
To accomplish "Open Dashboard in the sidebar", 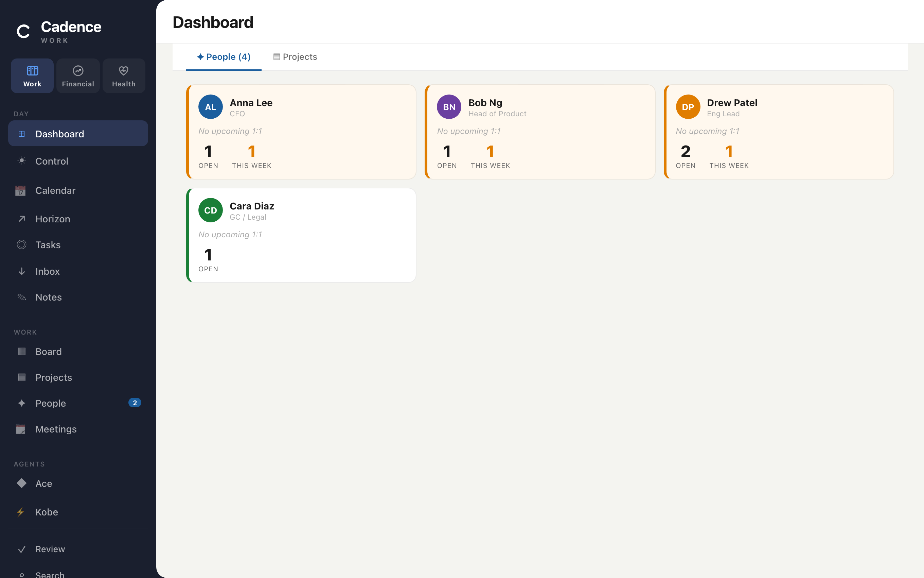I will tap(78, 133).
